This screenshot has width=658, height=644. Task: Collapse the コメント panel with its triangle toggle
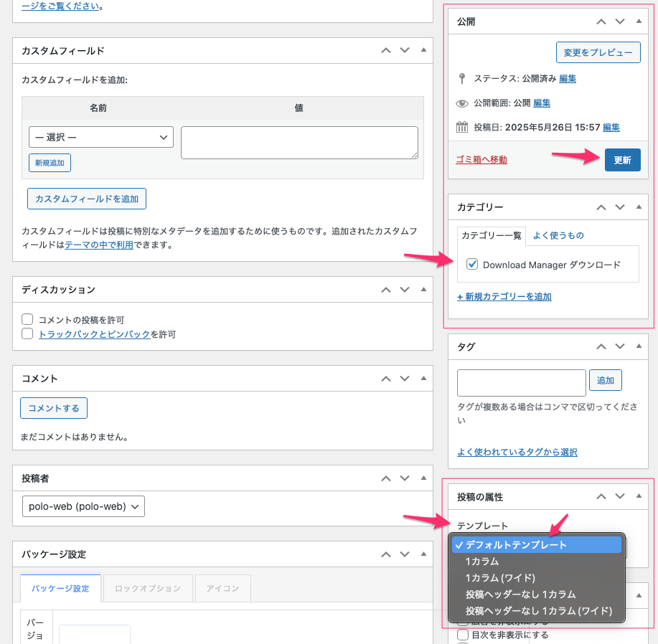tap(423, 378)
